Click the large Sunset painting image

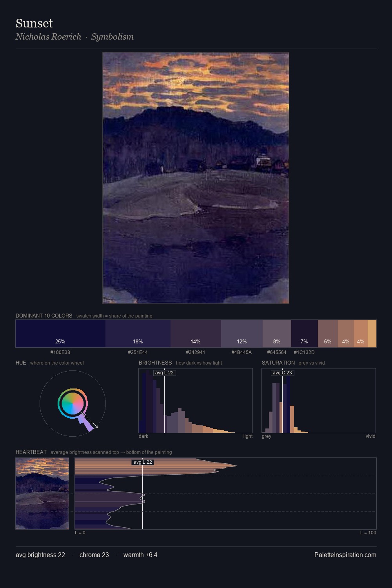tap(196, 178)
